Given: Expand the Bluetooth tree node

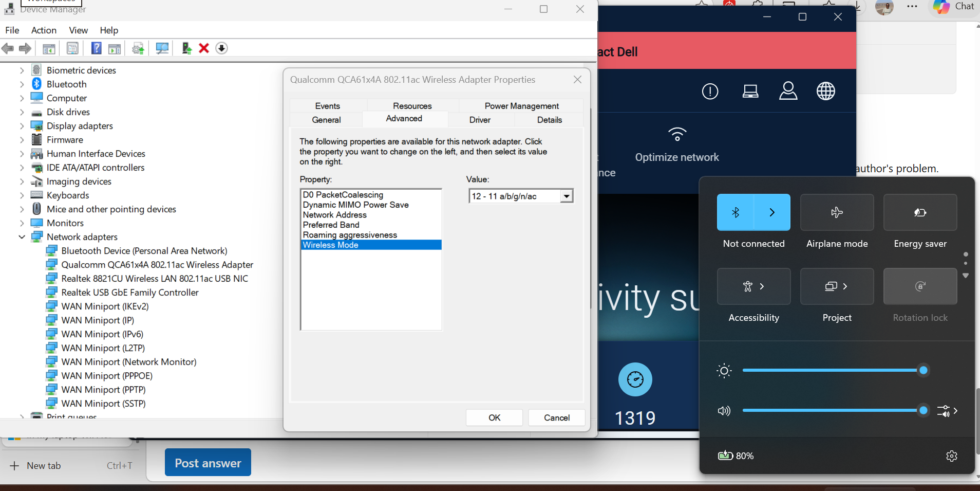Looking at the screenshot, I should pyautogui.click(x=22, y=84).
